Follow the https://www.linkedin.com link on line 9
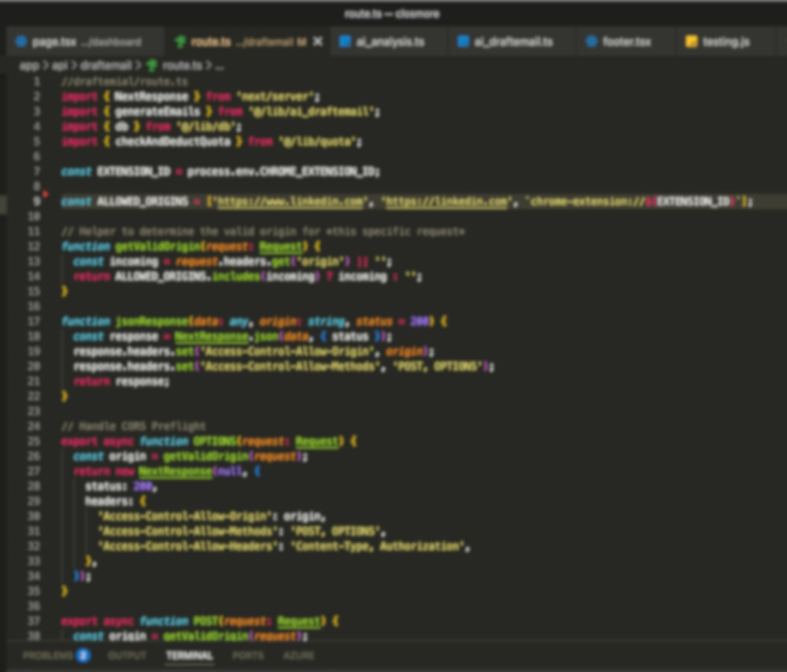Viewport: 787px width, 672px height. 291,201
